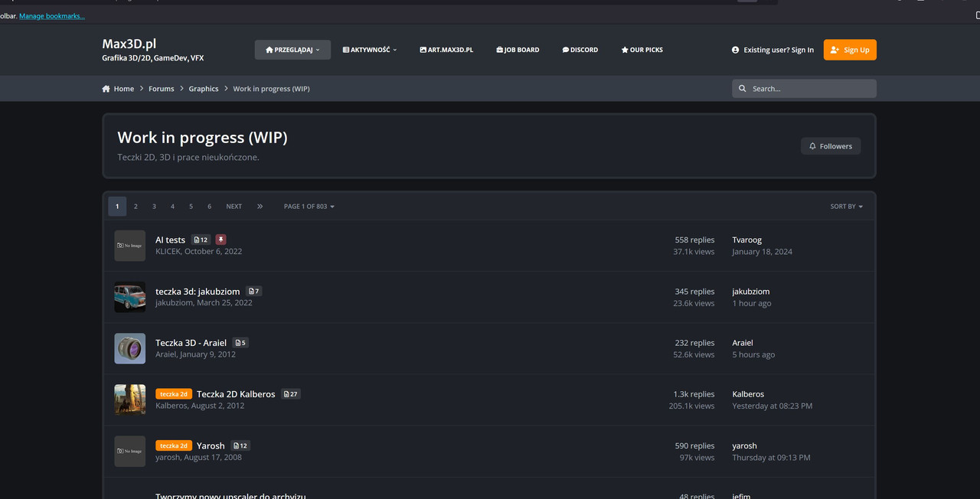Click the NEXT pagination link

[x=234, y=207]
